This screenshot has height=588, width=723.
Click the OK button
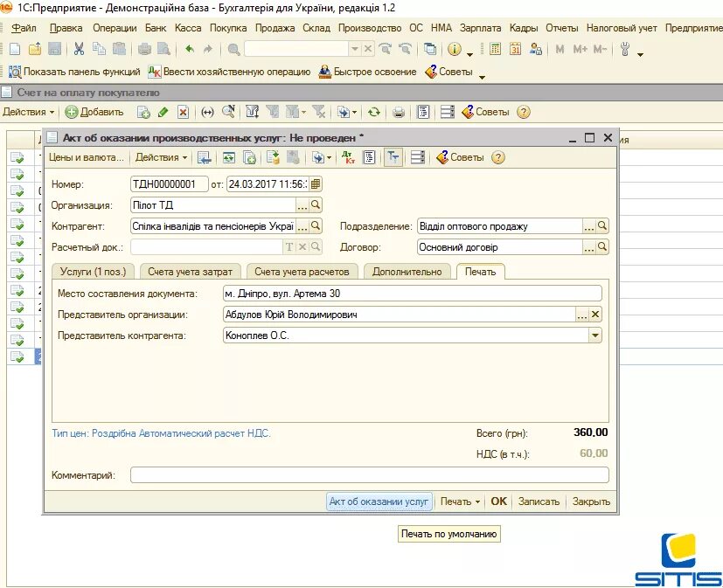pyautogui.click(x=498, y=502)
